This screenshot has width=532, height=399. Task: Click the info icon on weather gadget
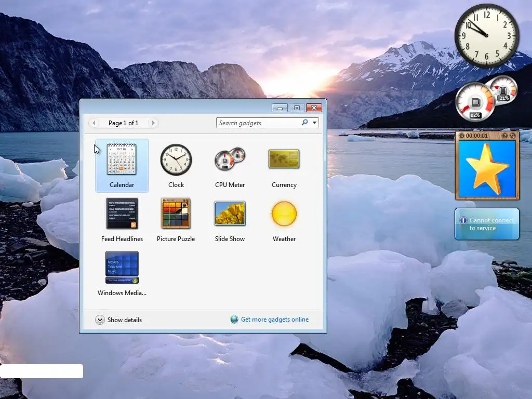pyautogui.click(x=463, y=220)
